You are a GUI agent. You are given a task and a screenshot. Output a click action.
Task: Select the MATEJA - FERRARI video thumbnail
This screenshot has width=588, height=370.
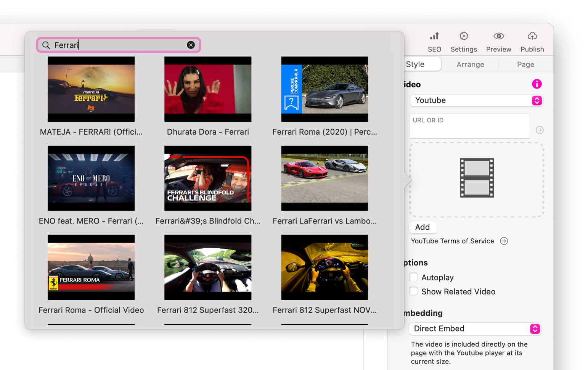click(91, 89)
